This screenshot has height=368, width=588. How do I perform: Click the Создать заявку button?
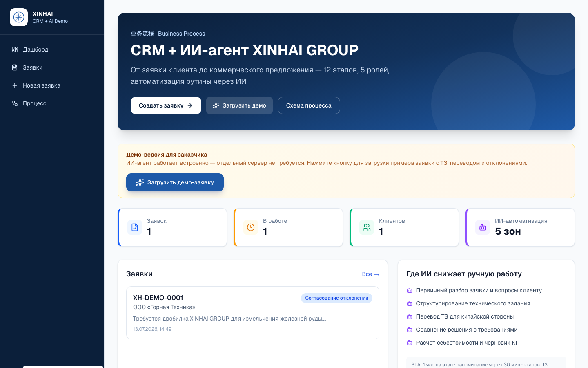pos(166,105)
